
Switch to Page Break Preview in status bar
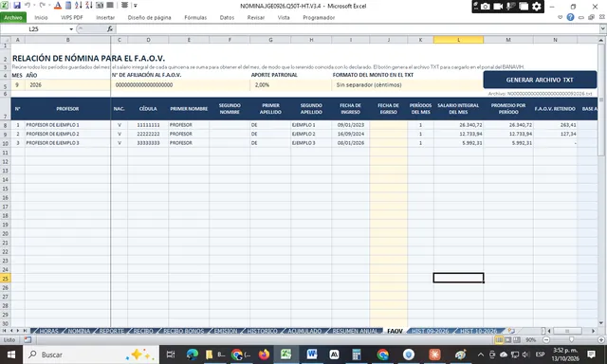pos(517,340)
